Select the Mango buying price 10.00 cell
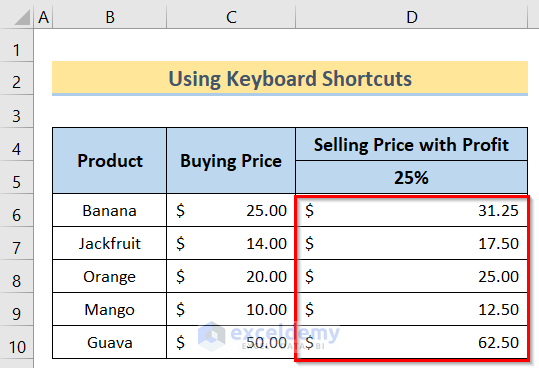539x368 pixels. point(231,309)
